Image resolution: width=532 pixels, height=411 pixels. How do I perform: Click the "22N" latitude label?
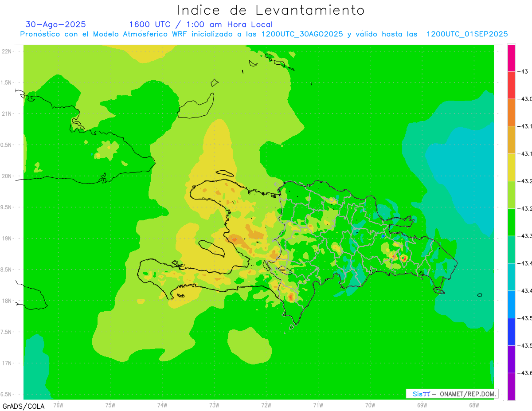coord(8,51)
